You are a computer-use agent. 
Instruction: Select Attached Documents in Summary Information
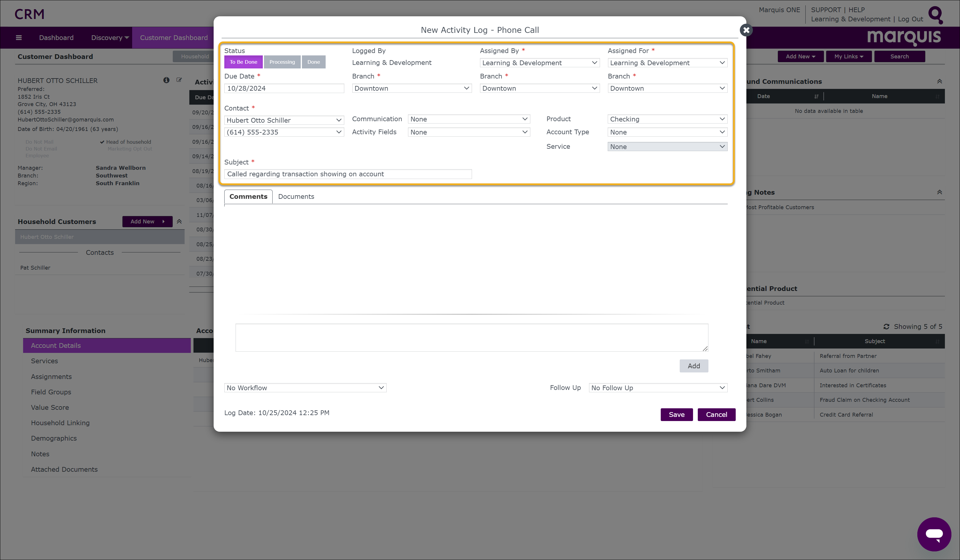tap(64, 469)
